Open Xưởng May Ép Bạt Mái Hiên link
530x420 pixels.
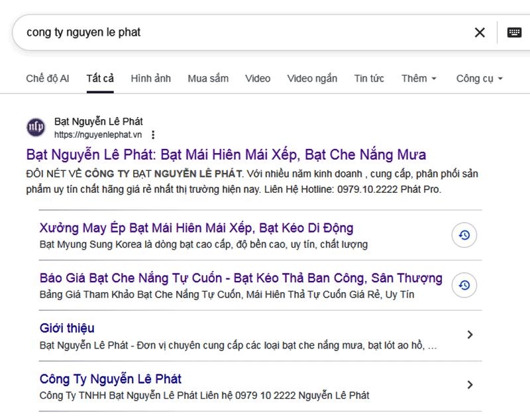click(196, 228)
